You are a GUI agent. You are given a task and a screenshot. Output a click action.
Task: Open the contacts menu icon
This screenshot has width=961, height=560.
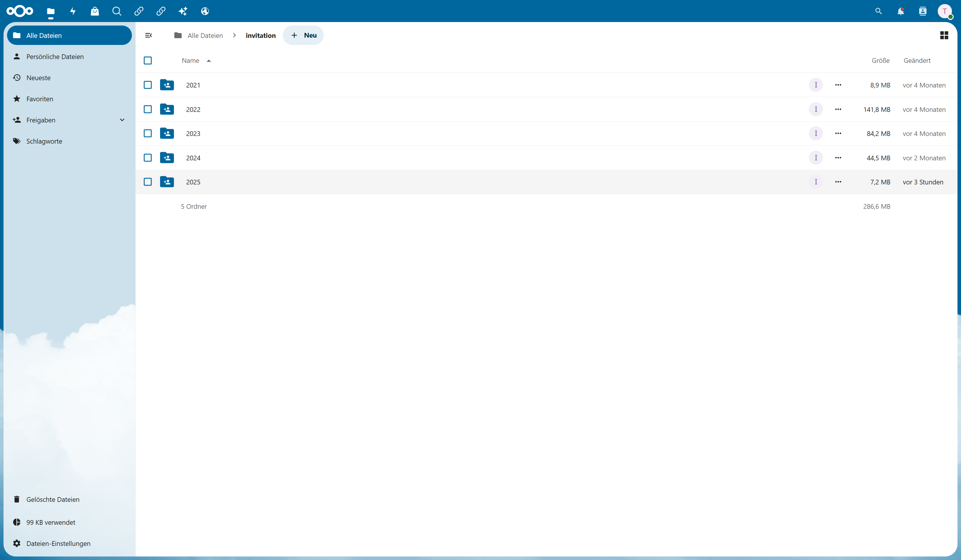pos(923,11)
